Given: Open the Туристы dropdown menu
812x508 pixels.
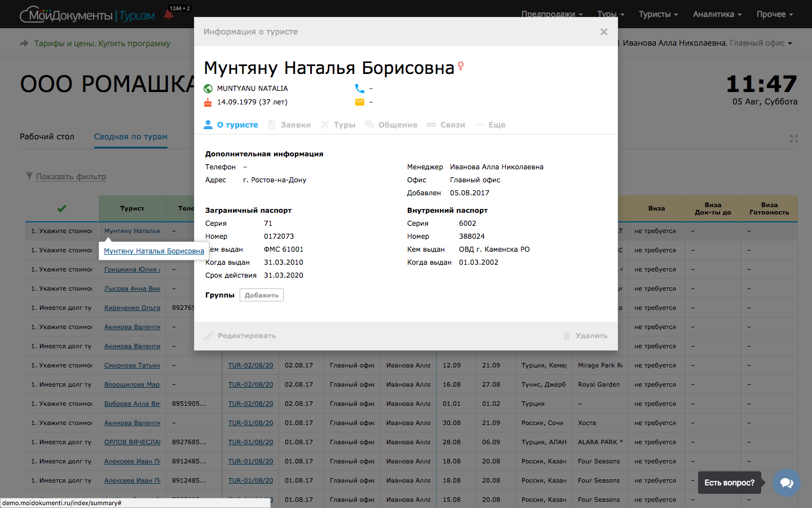Looking at the screenshot, I should 658,14.
